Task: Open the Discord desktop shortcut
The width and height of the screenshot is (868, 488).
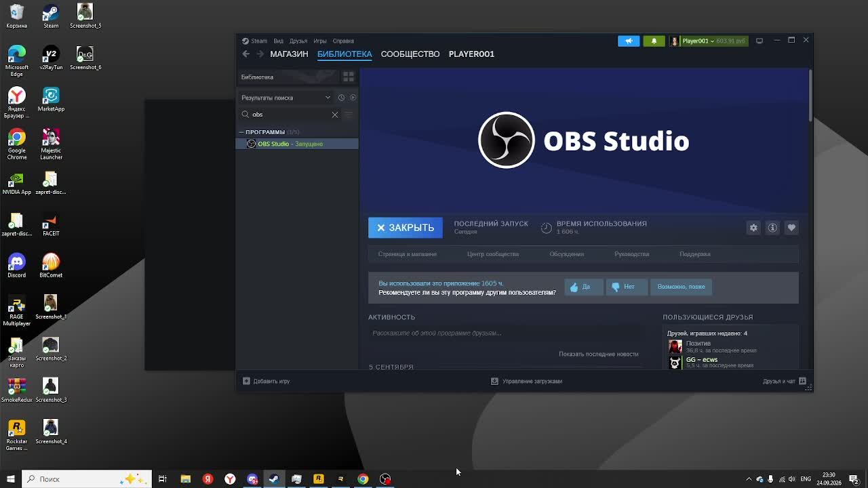Action: click(17, 266)
